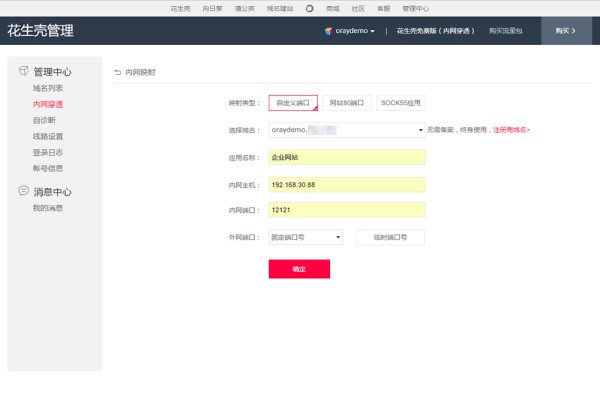Open 蒲公英 in the top navigation bar

coord(245,8)
